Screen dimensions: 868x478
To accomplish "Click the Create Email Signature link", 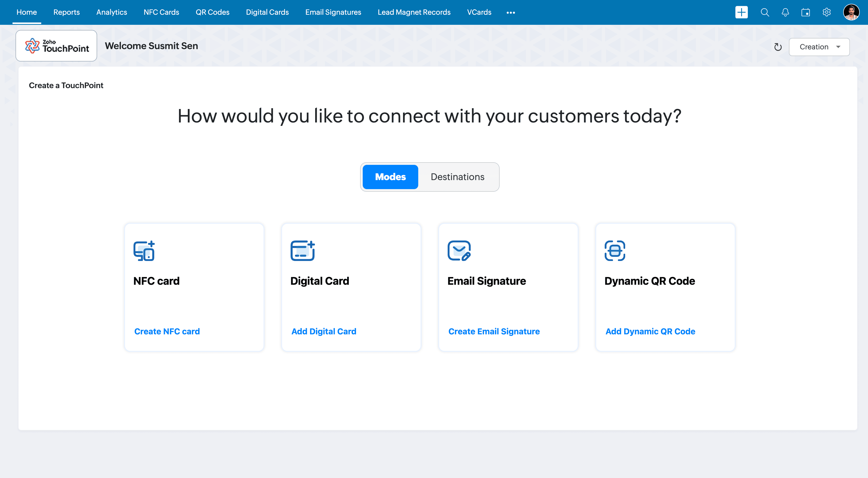I will [x=494, y=331].
